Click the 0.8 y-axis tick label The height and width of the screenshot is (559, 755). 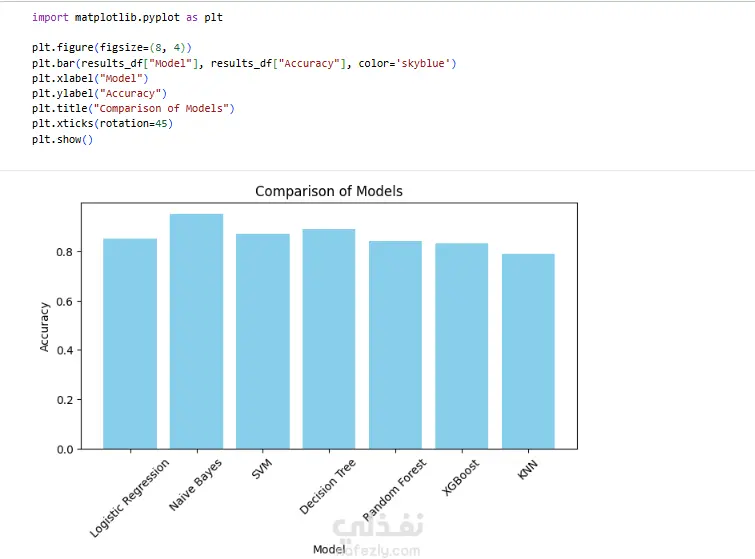(65, 252)
